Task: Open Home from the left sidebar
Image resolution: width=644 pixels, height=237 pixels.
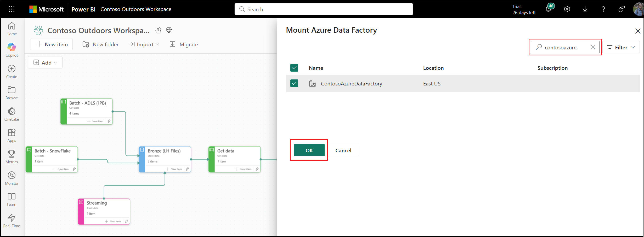Action: pyautogui.click(x=12, y=29)
